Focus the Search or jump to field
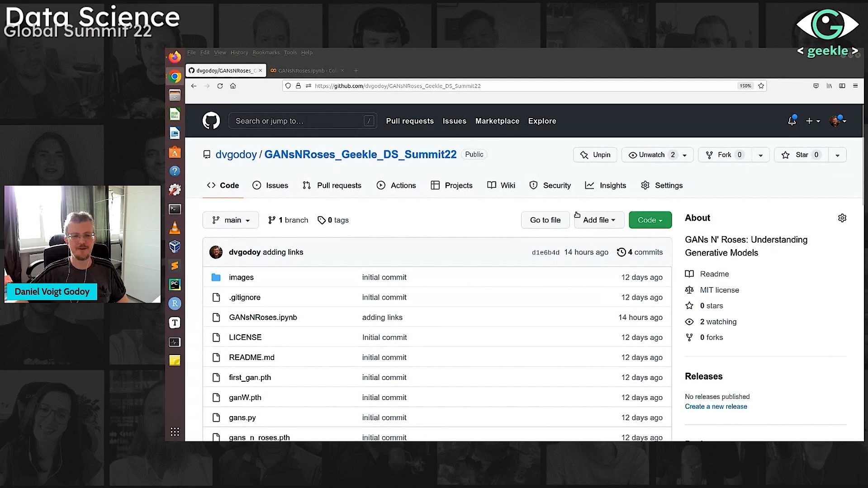Screen dimensions: 868x488 [x=303, y=121]
